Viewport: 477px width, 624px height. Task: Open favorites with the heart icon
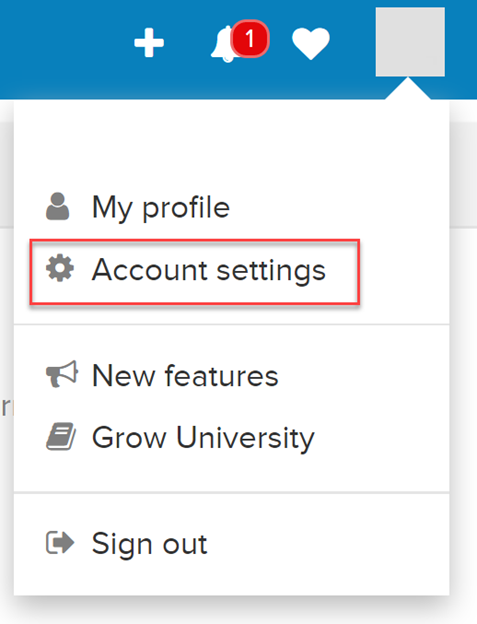(x=311, y=43)
